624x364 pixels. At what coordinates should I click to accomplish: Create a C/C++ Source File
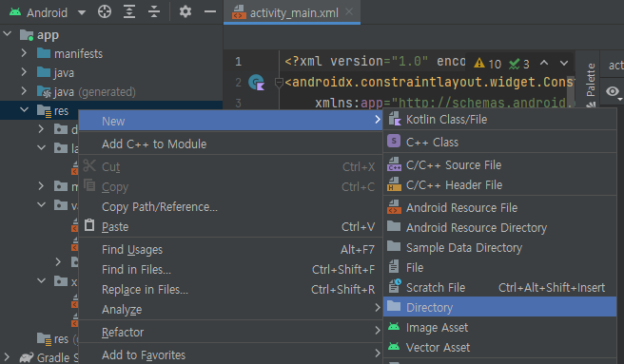tap(499, 164)
